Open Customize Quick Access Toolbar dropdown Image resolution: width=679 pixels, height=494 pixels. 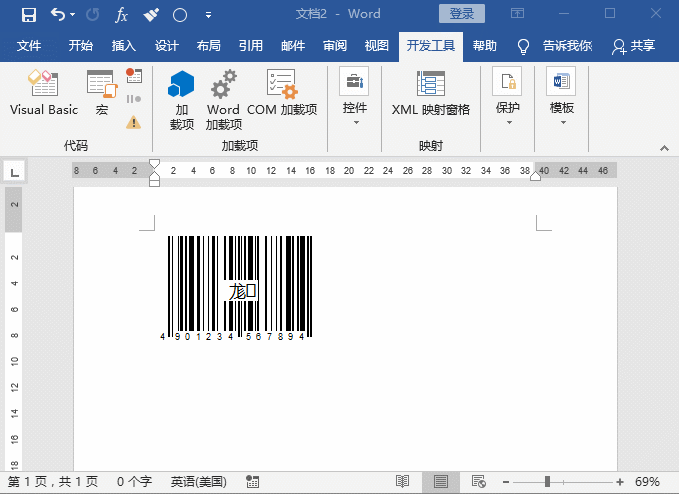(208, 15)
